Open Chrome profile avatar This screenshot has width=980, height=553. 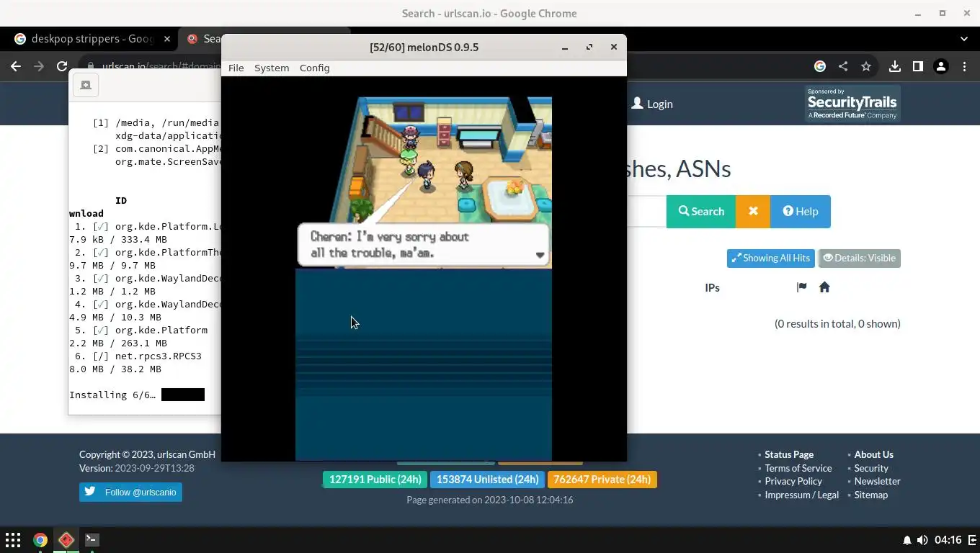coord(940,66)
